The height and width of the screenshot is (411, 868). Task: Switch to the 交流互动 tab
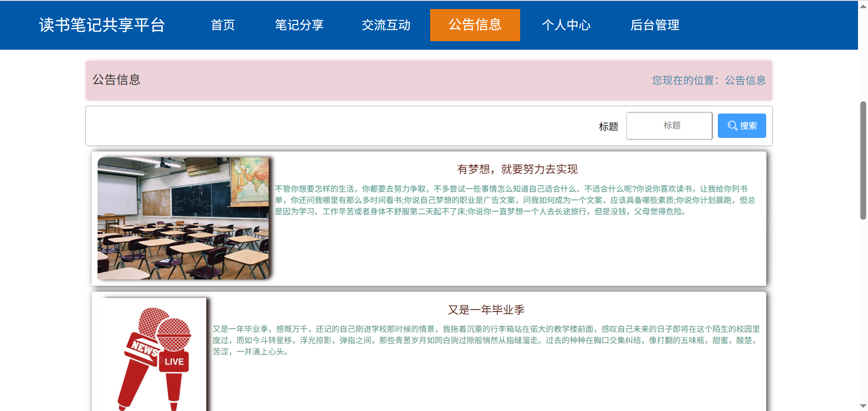pyautogui.click(x=386, y=25)
